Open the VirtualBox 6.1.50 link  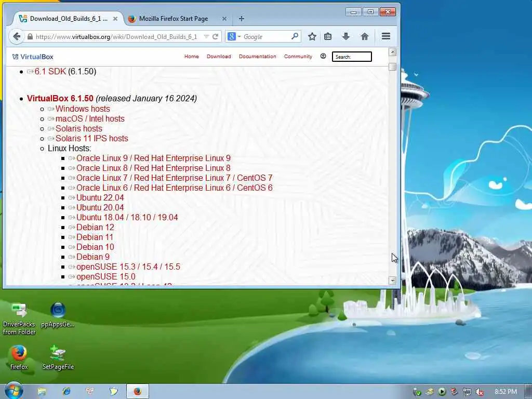click(x=60, y=98)
